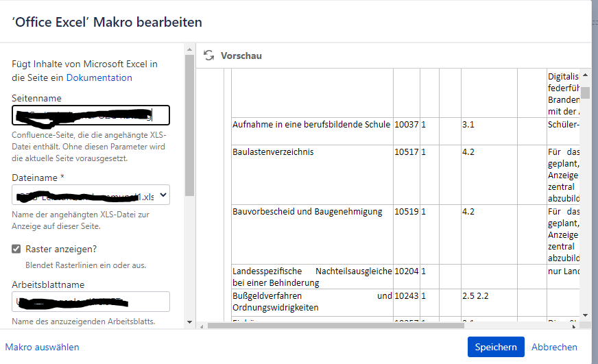The width and height of the screenshot is (598, 364).
Task: Focus the Arbeitsblattname input field
Action: click(91, 302)
